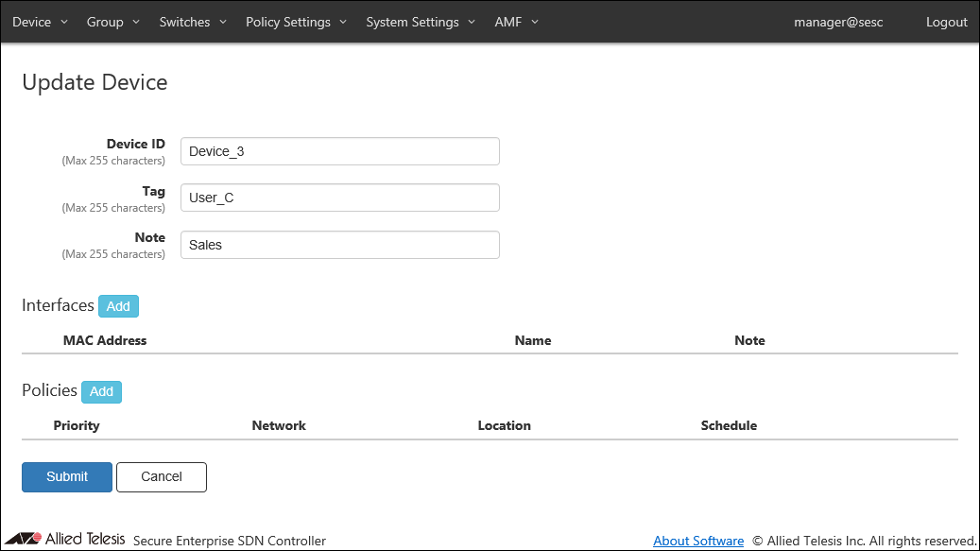Focus the Device ID field containing Device_3
The height and width of the screenshot is (551, 980).
click(339, 151)
